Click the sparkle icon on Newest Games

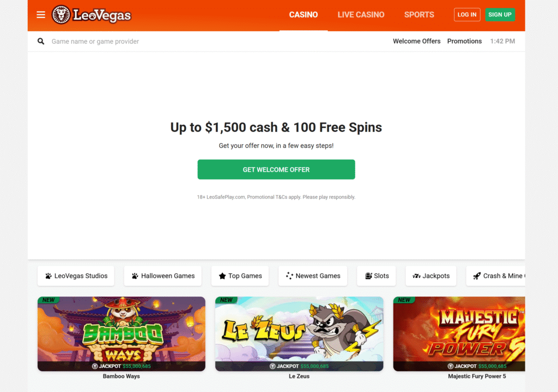point(289,276)
